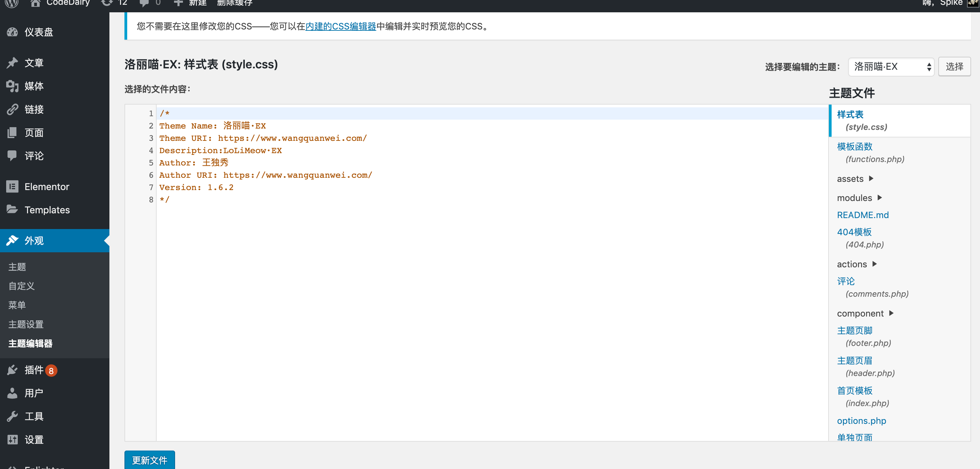Open CodeDairy site name in admin bar
Viewport: 980px width, 469px height.
coord(68,3)
